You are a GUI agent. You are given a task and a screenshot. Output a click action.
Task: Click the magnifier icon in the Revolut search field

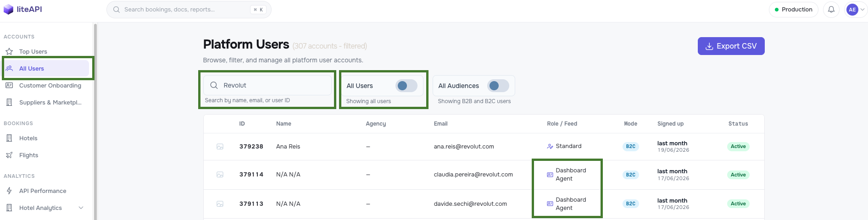[x=214, y=85]
